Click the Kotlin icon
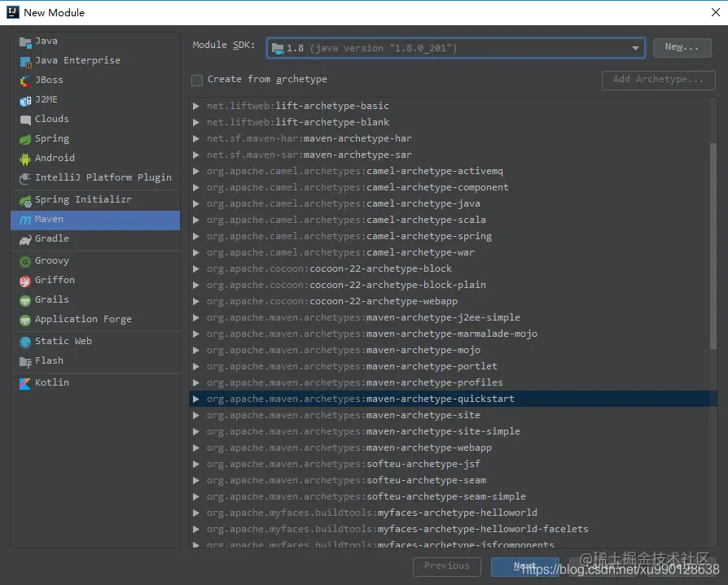Viewport: 728px width, 585px height. [x=25, y=384]
